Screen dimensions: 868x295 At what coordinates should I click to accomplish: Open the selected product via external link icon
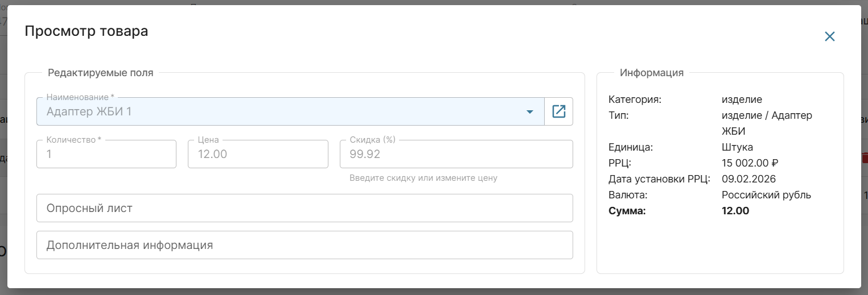tap(558, 111)
